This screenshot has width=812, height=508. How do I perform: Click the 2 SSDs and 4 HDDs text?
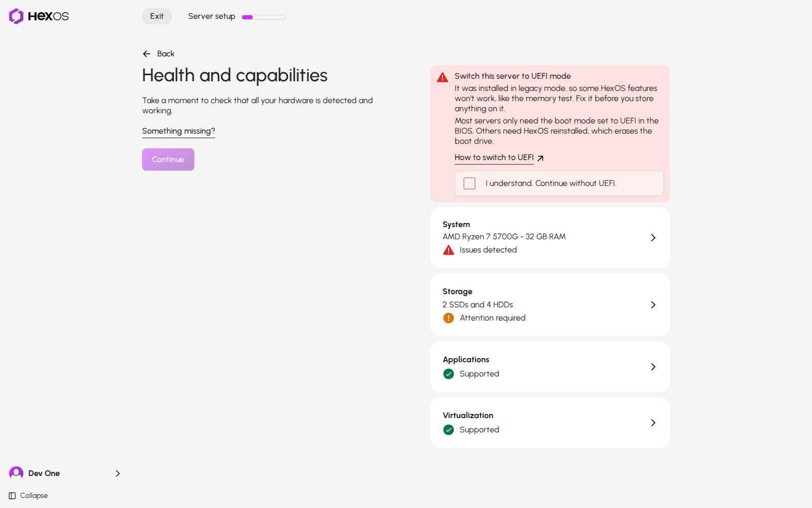tap(478, 305)
